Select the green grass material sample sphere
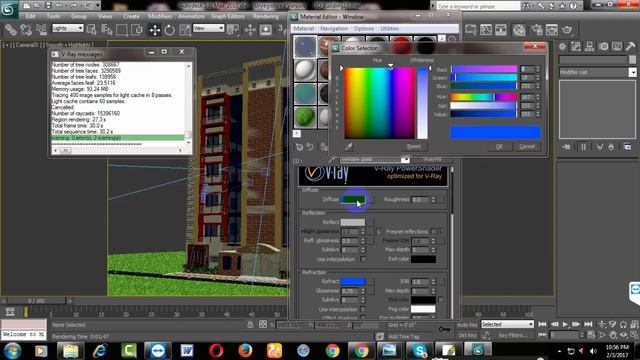The image size is (640, 360). pos(305,116)
